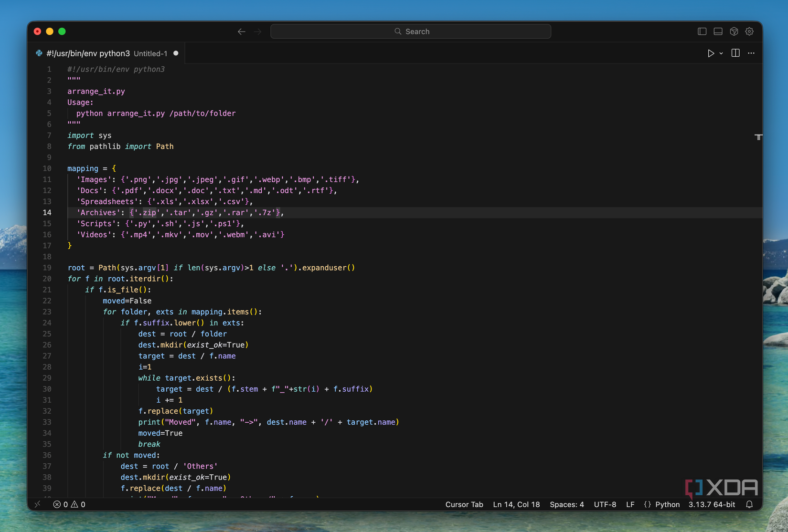This screenshot has height=532, width=788.
Task: Open the Cursor AI pane icon
Action: pyautogui.click(x=734, y=31)
